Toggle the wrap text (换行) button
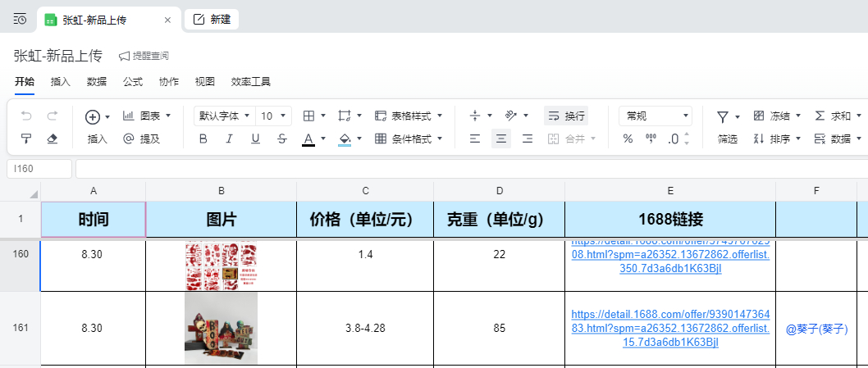 [566, 116]
